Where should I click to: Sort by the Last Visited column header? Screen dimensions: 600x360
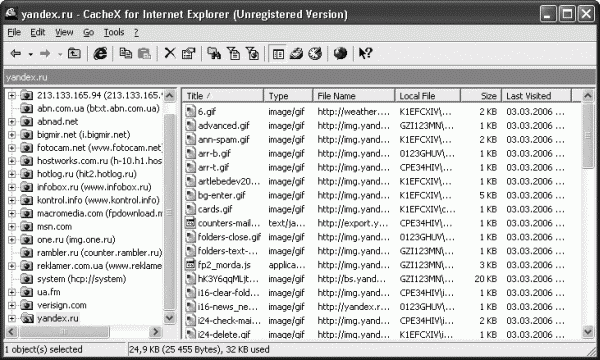(x=536, y=96)
